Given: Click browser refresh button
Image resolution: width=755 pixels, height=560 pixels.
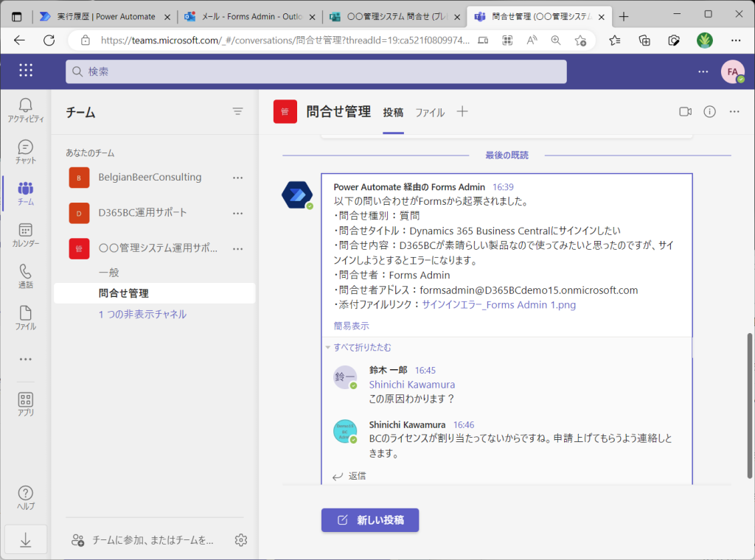Looking at the screenshot, I should [x=49, y=41].
